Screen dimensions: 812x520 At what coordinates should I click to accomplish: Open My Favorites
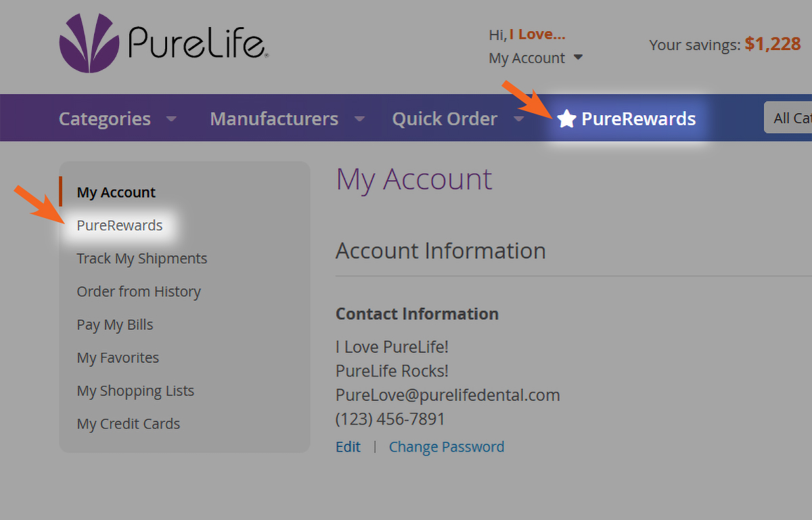click(x=118, y=357)
